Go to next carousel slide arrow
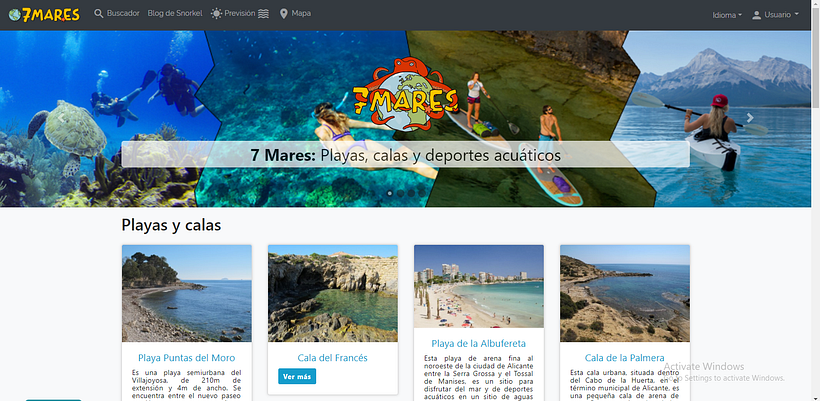The width and height of the screenshot is (820, 401). (750, 118)
